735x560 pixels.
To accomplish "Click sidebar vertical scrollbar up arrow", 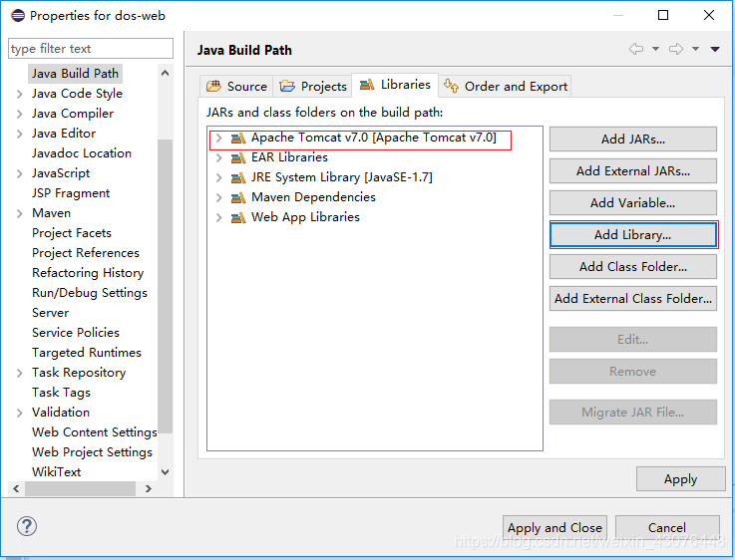I will coord(165,73).
